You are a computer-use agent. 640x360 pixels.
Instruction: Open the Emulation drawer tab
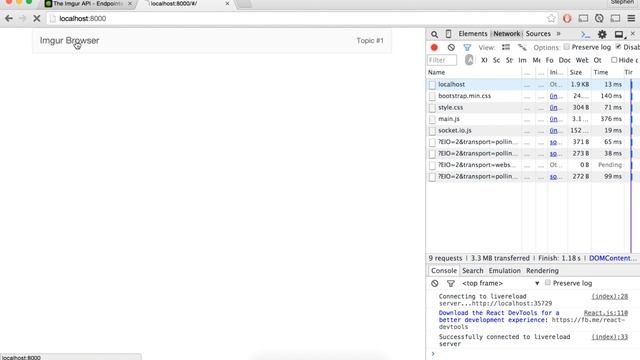(x=504, y=271)
